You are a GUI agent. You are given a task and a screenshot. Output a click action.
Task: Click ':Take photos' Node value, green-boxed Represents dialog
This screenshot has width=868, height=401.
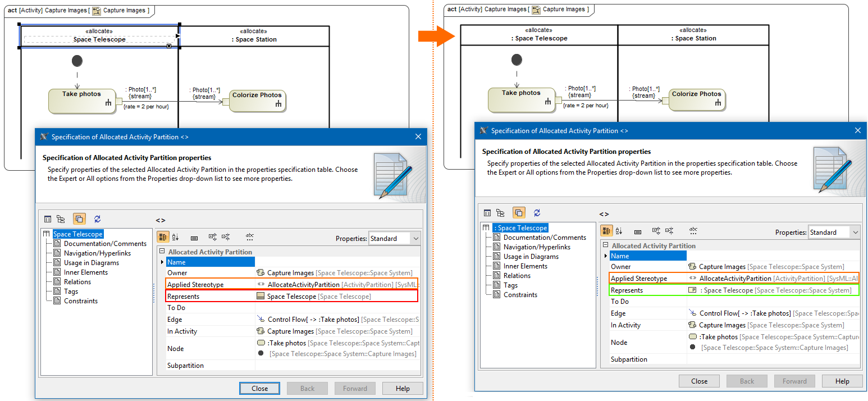[774, 337]
